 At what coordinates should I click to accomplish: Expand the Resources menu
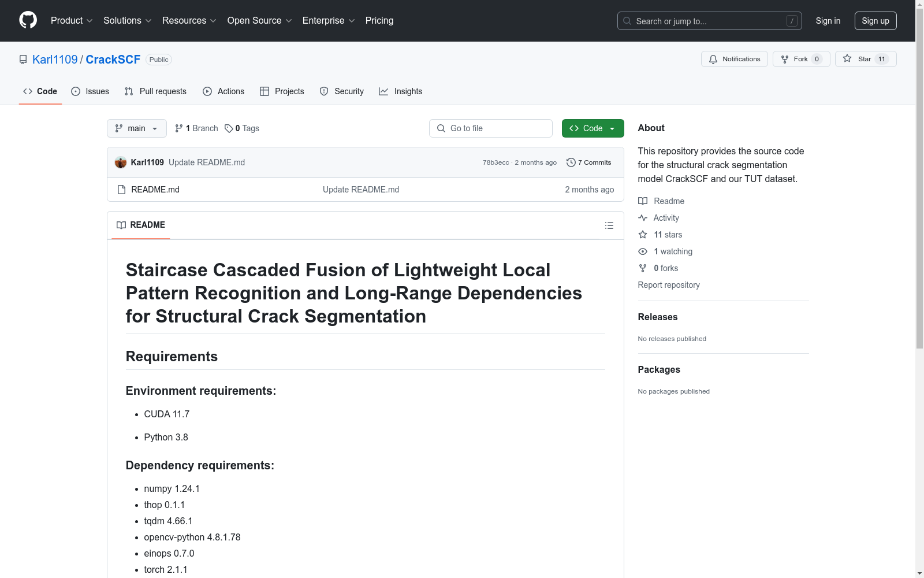pos(189,20)
